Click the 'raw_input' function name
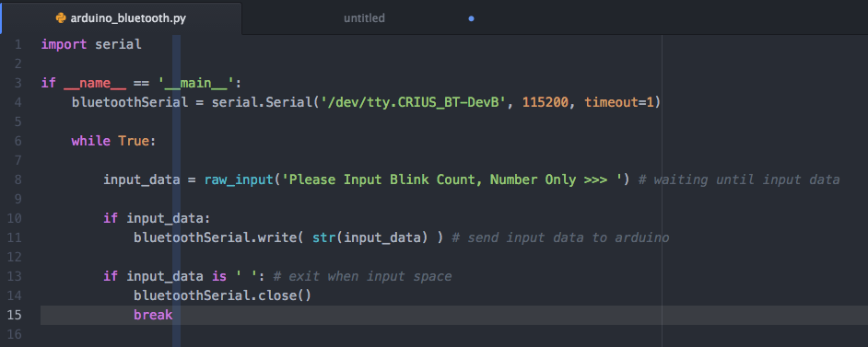 [240, 180]
